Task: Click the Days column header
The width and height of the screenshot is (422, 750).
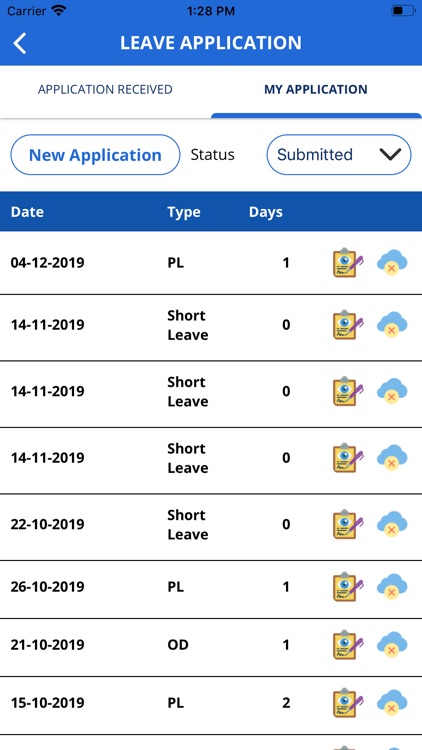Action: coord(266,212)
